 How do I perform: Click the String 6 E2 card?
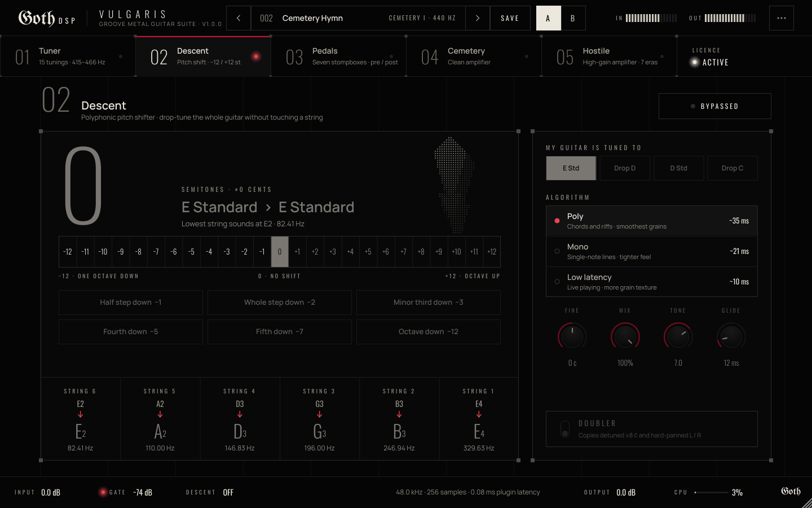81,419
